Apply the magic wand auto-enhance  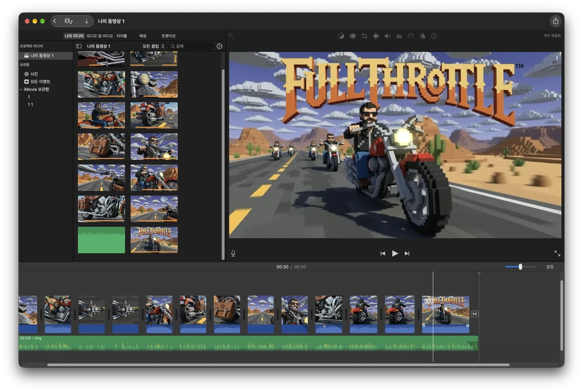231,36
